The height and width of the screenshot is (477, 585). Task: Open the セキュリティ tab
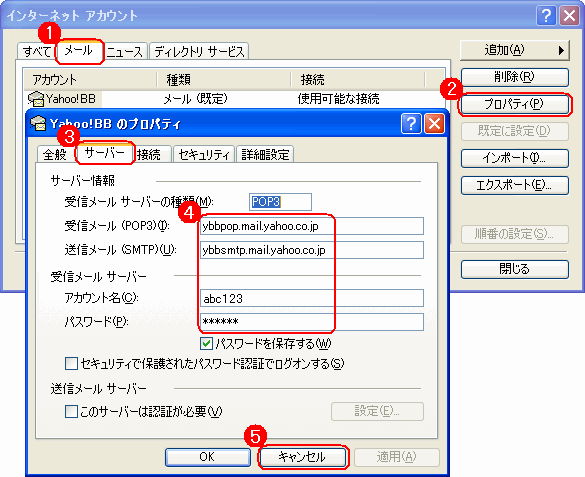coord(204,154)
